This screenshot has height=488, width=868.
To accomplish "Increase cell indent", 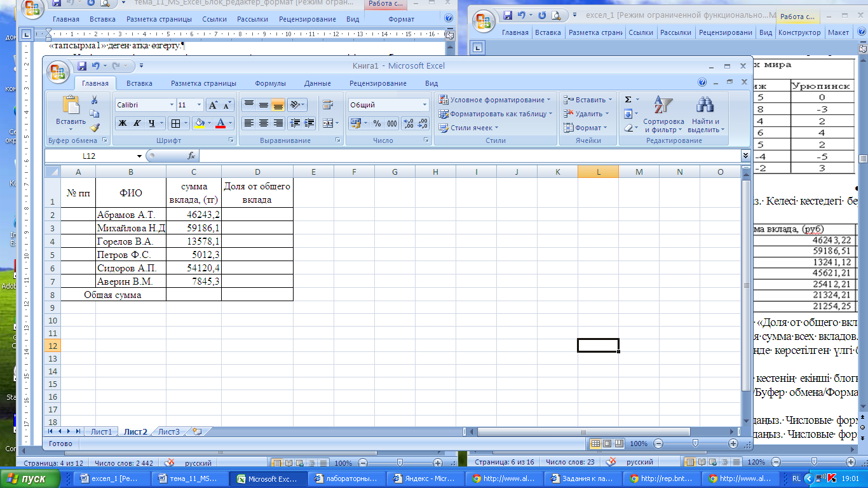I will 309,123.
